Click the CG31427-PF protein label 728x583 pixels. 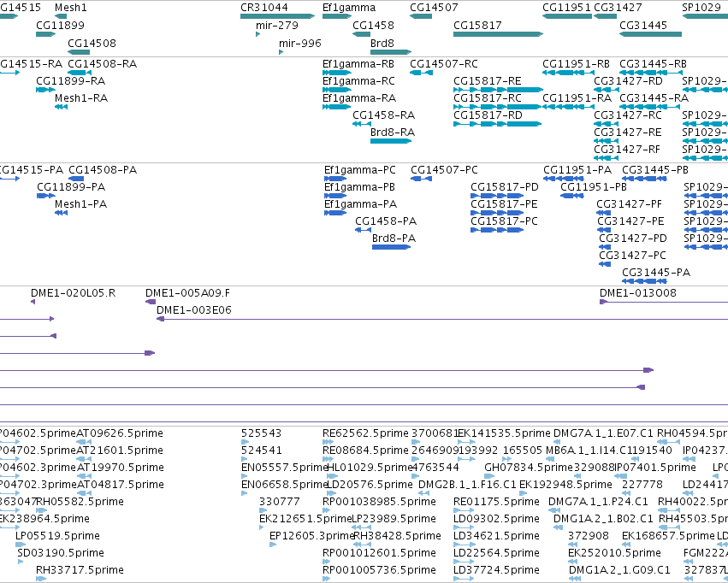[x=629, y=204]
